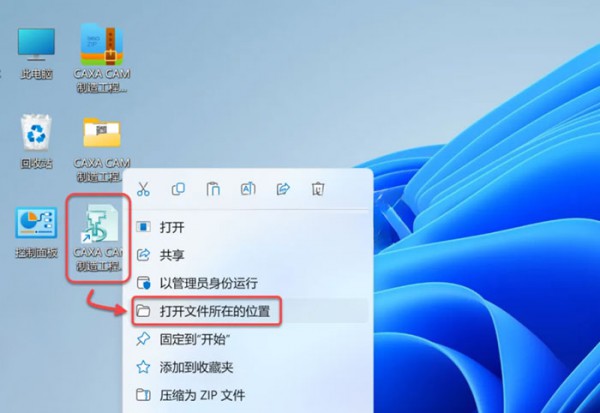This screenshot has width=600, height=413.
Task: Choose 打开 from the context menu
Action: (x=251, y=227)
